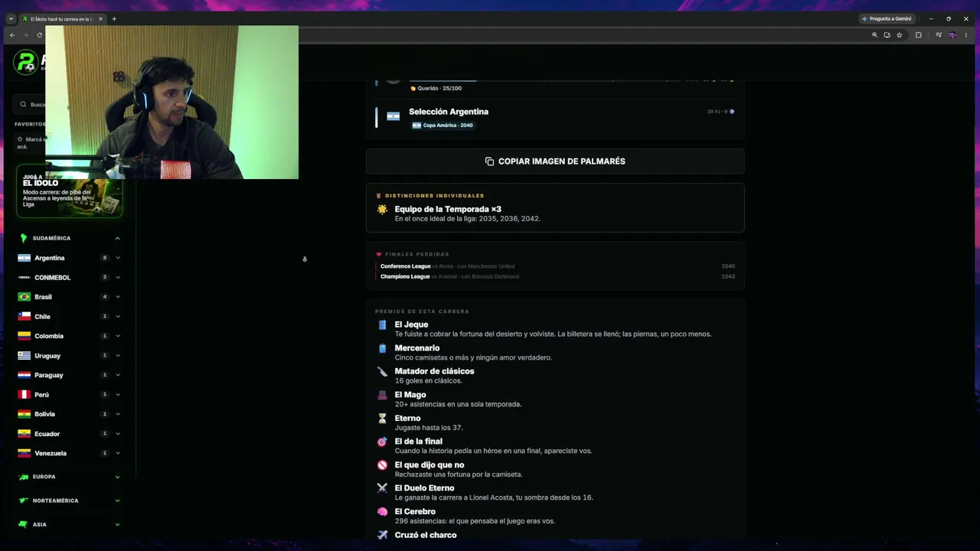The image size is (980, 551).
Task: Expand the Asia section
Action: pos(117,524)
